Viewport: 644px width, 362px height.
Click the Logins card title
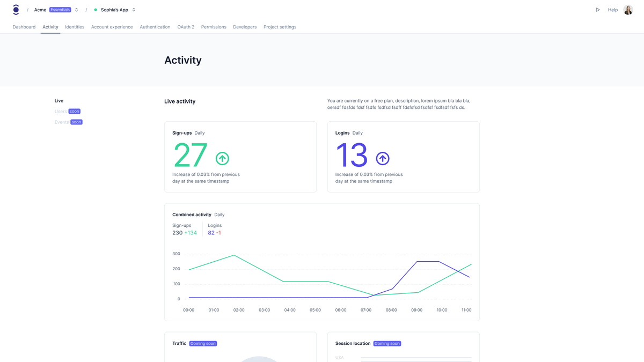342,133
